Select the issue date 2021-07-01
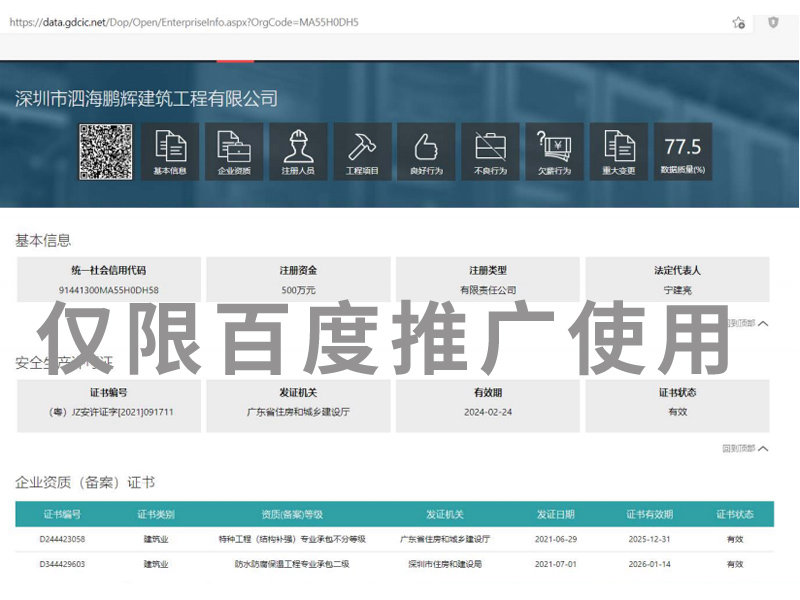 click(556, 564)
